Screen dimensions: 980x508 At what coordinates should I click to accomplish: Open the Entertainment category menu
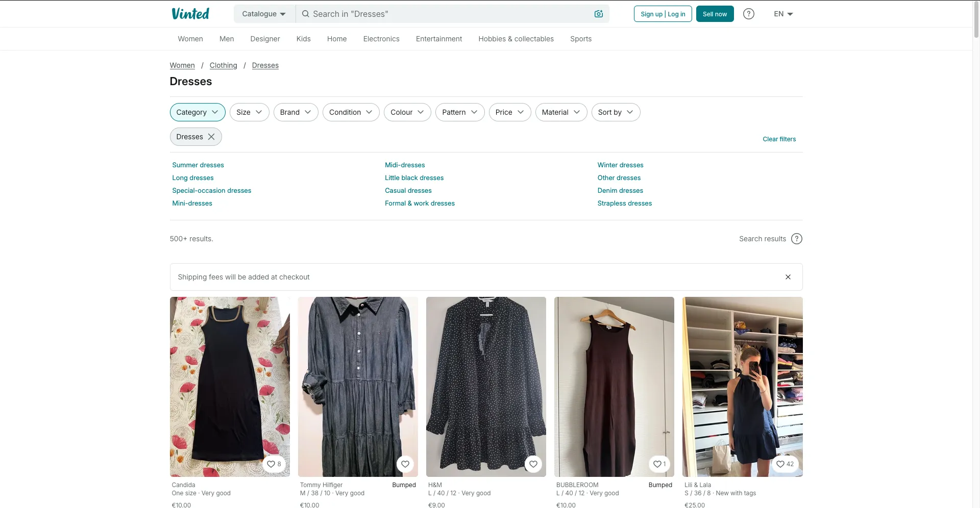[439, 39]
